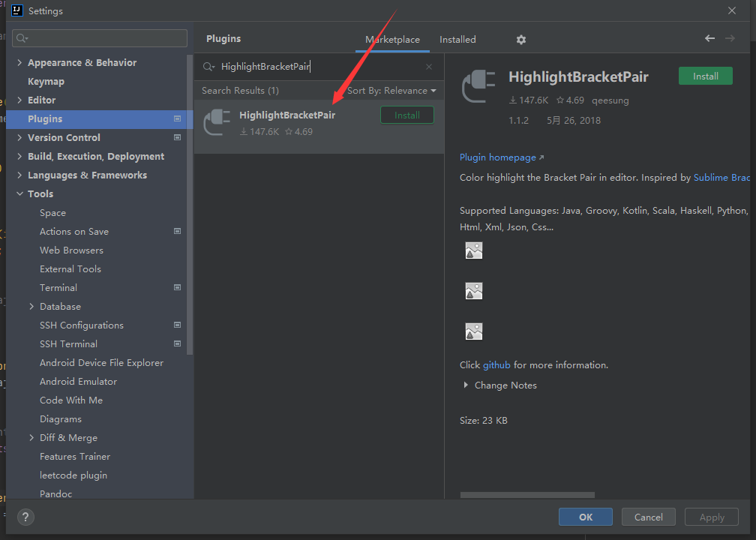Viewport: 756px width, 540px height.
Task: Open the Sublime Bracket link
Action: pyautogui.click(x=721, y=178)
